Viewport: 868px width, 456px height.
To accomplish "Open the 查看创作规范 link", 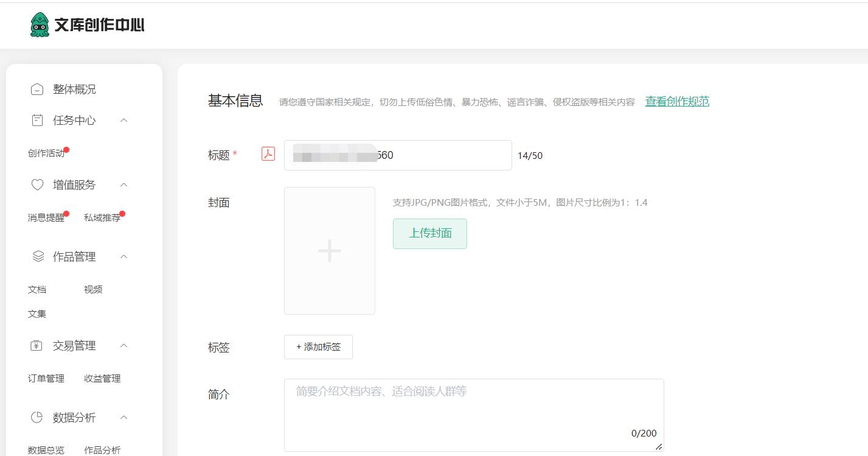I will (x=677, y=102).
